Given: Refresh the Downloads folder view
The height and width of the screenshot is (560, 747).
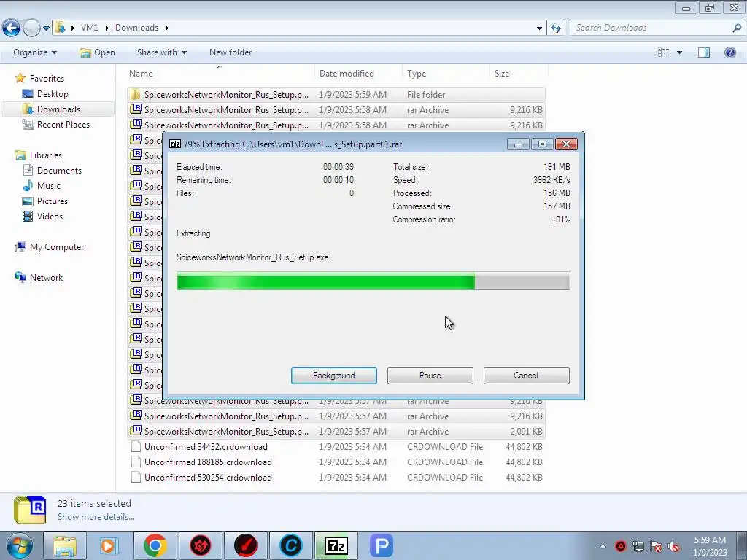Looking at the screenshot, I should 555,28.
